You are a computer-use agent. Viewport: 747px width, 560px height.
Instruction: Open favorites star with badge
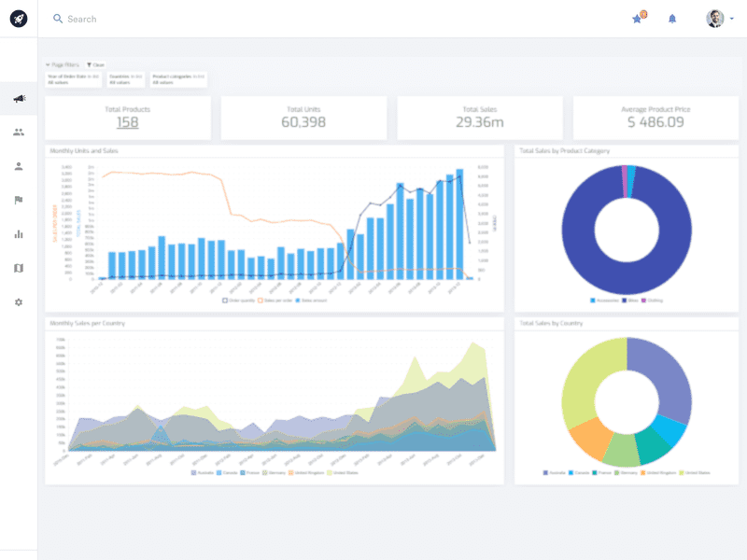639,18
